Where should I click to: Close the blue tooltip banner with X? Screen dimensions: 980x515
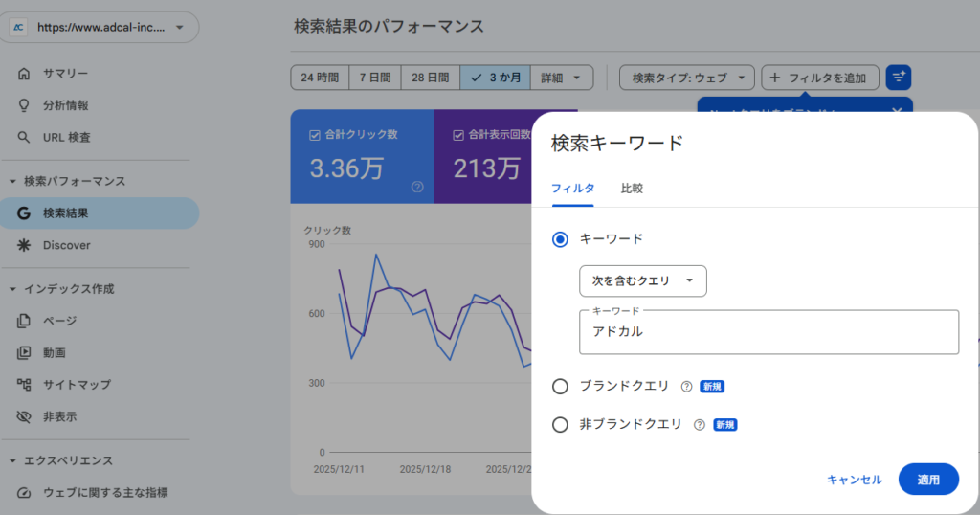[897, 111]
